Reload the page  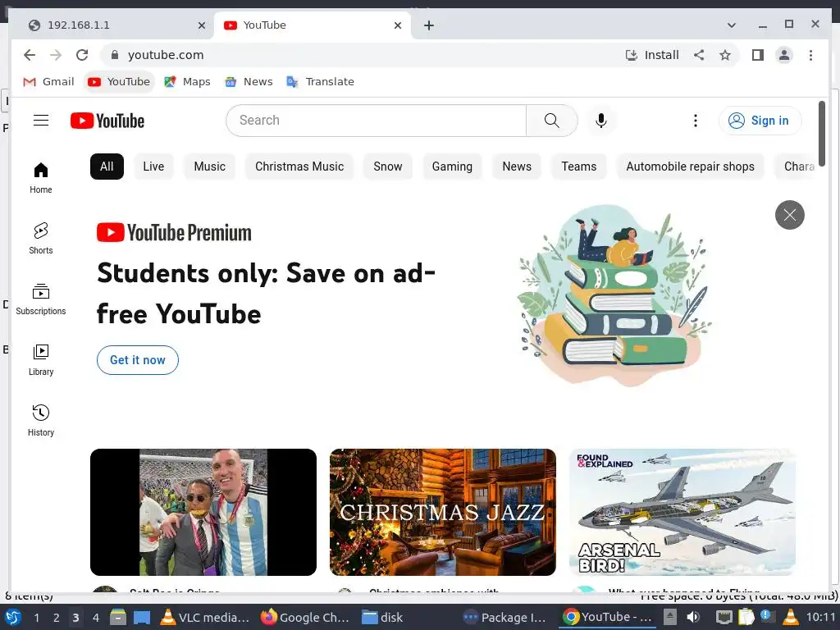(x=82, y=55)
